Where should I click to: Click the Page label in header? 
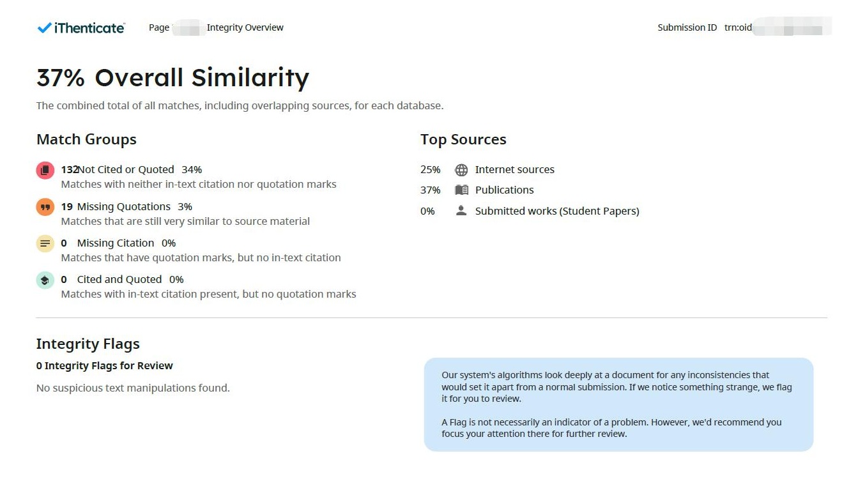click(159, 27)
